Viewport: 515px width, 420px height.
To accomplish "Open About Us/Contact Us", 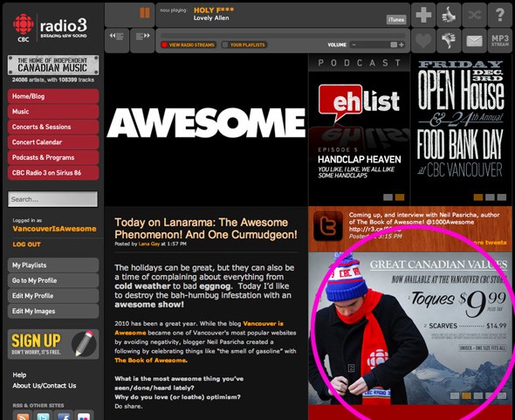I will point(45,386).
